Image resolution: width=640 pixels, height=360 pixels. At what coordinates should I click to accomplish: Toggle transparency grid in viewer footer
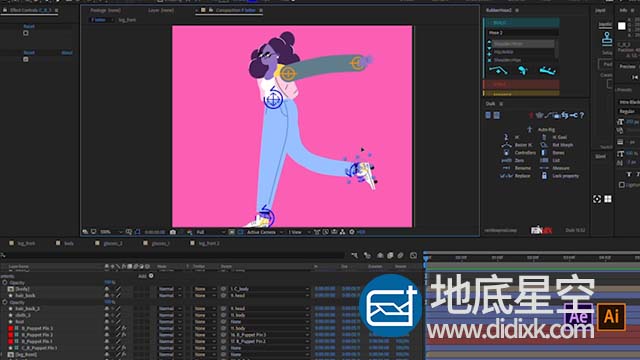[x=240, y=232]
